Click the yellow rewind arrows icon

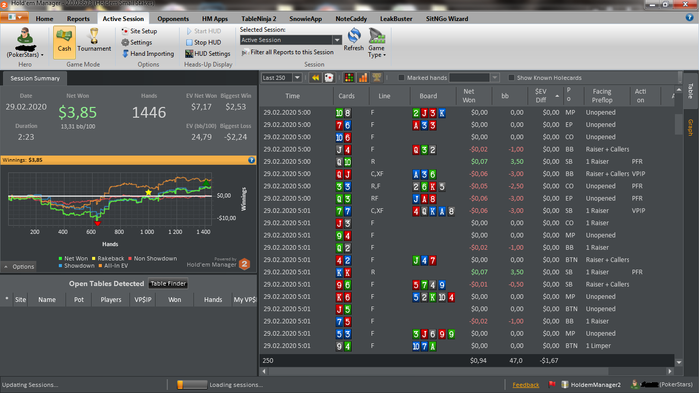click(315, 78)
